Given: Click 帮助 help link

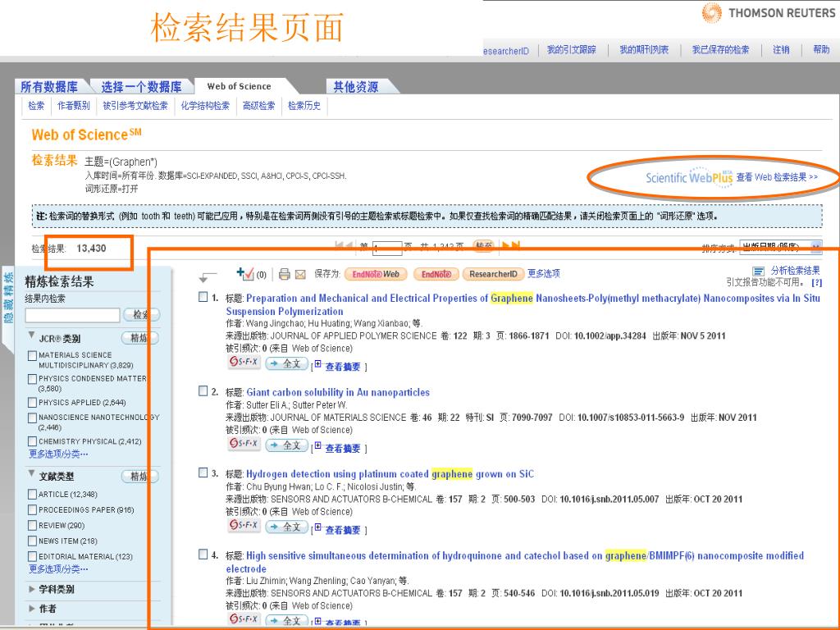Looking at the screenshot, I should pyautogui.click(x=821, y=50).
